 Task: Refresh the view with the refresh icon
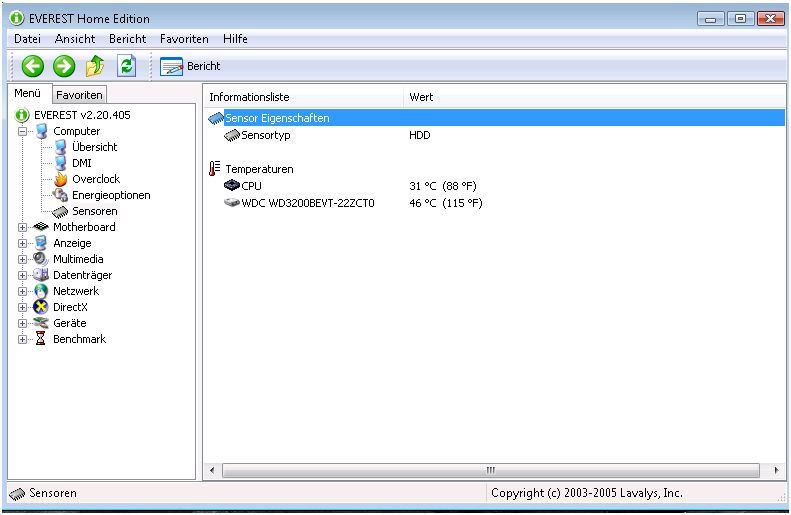coord(127,66)
